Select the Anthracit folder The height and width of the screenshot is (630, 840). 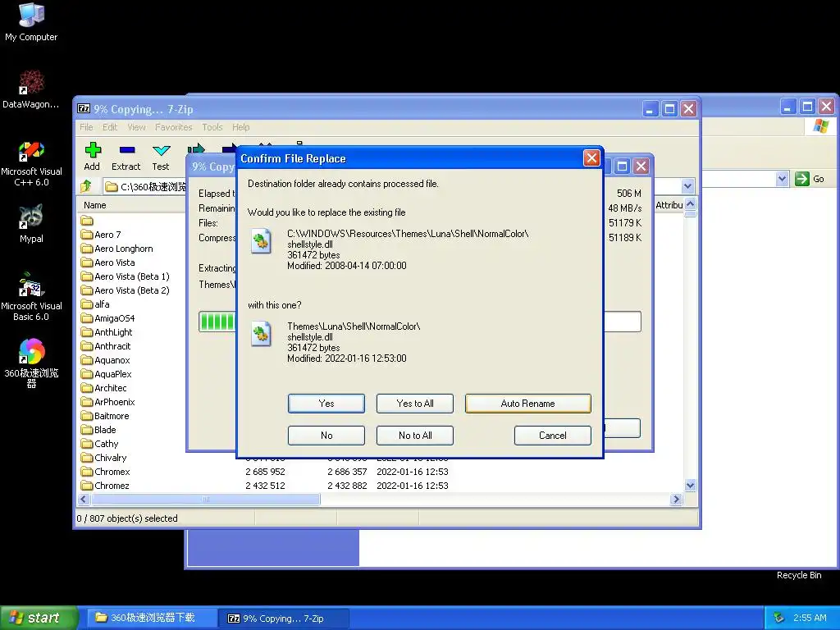106,346
